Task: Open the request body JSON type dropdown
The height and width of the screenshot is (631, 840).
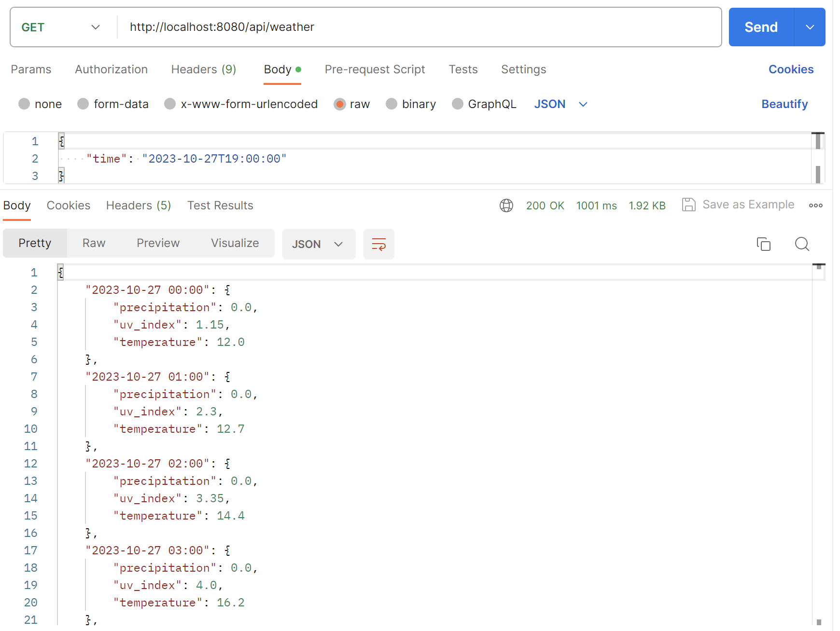Action: [x=561, y=104]
